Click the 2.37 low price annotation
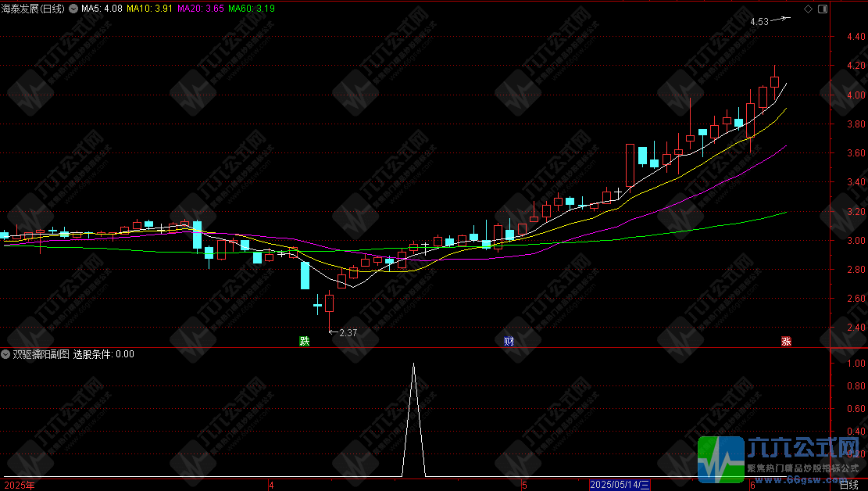Screen dimensions: 868x491 point(347,333)
